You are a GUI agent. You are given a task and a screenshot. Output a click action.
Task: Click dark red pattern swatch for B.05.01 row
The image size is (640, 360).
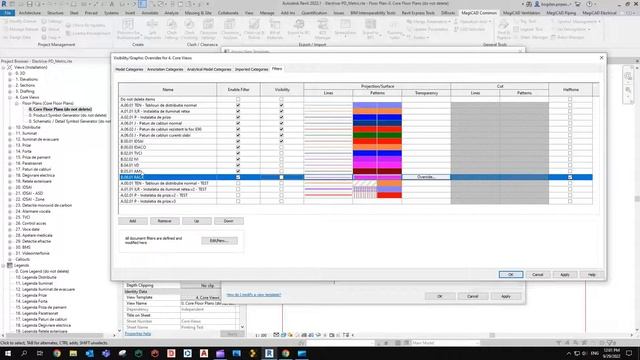pyautogui.click(x=377, y=171)
